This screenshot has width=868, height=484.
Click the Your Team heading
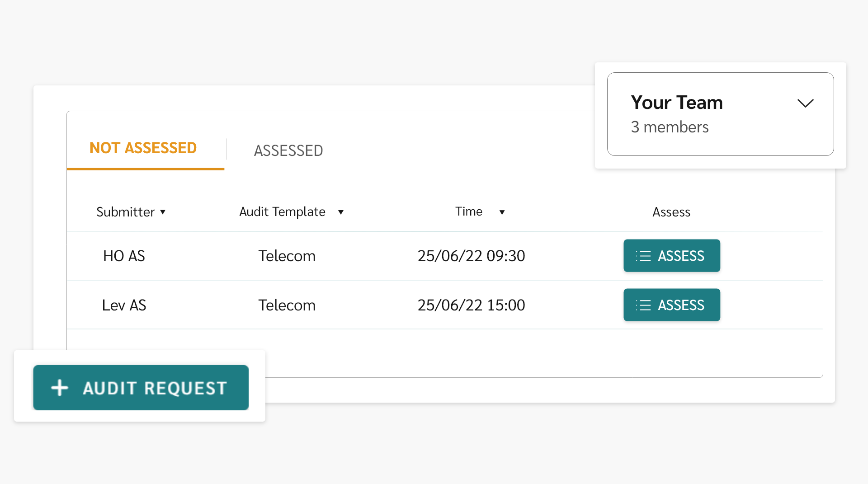(676, 103)
